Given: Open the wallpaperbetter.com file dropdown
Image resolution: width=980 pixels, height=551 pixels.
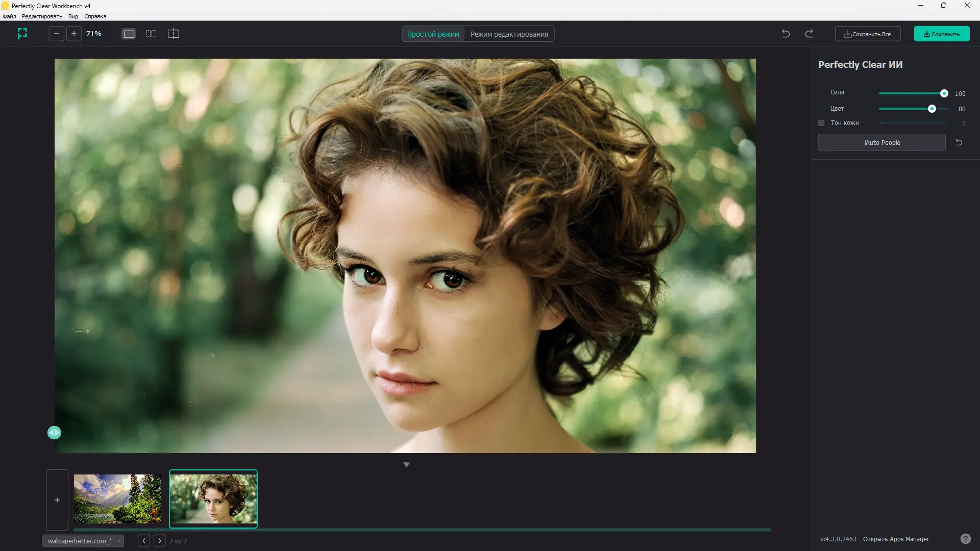Looking at the screenshot, I should click(x=83, y=541).
